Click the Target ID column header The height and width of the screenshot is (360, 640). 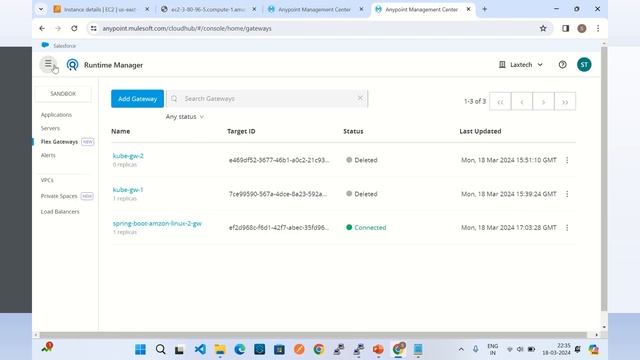click(241, 131)
